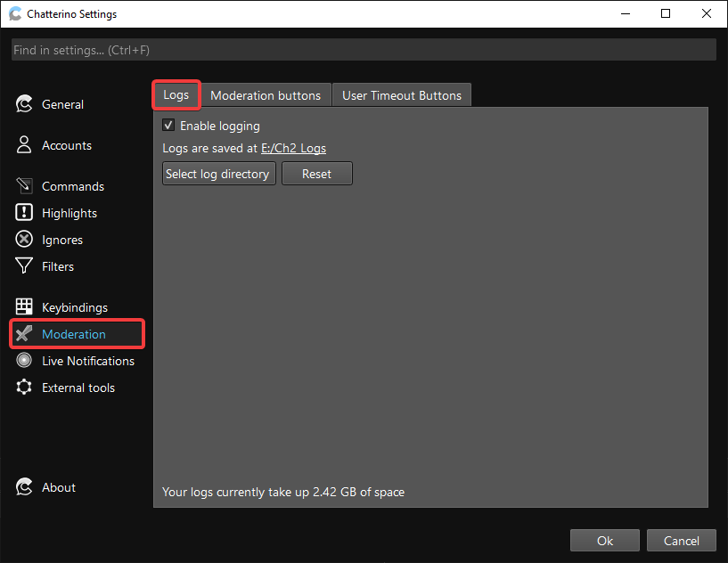This screenshot has width=728, height=563.
Task: Minimize the Chatterino Settings window
Action: [x=626, y=13]
